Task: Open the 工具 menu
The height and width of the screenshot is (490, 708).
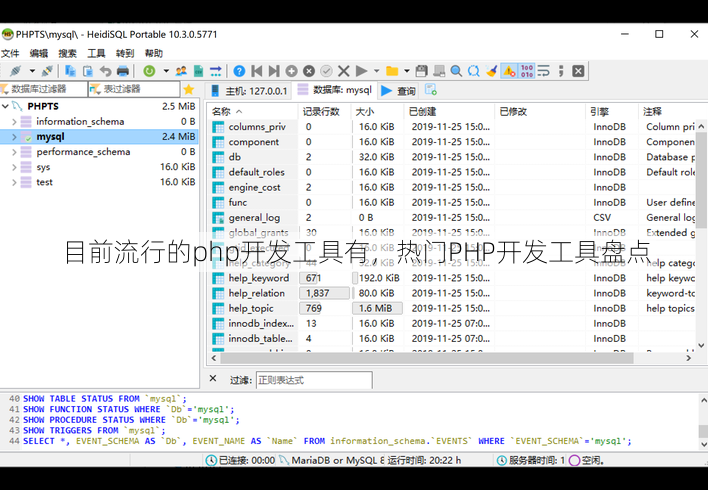Action: [x=96, y=54]
